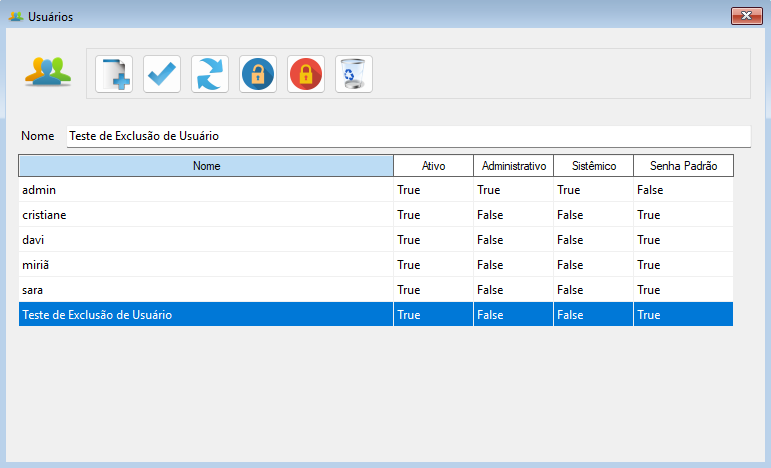Viewport: 771px width, 468px height.
Task: Click the Sistêmico column header
Action: tap(593, 165)
